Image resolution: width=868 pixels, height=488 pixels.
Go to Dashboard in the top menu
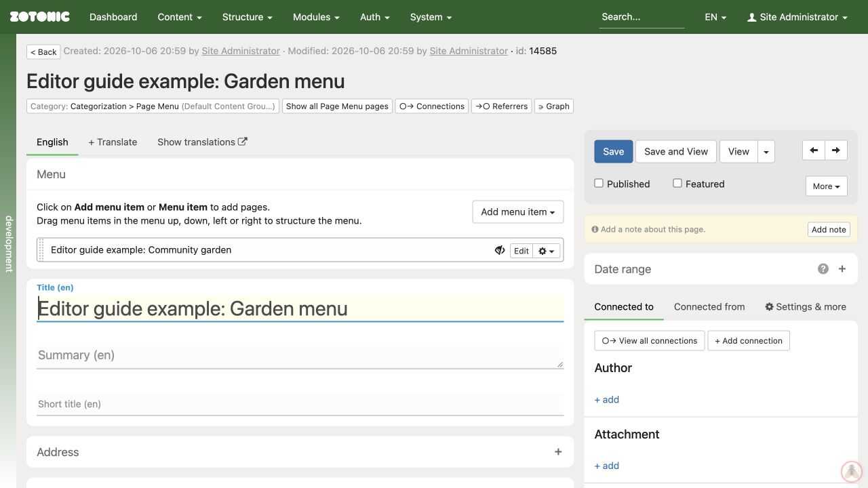[x=113, y=17]
